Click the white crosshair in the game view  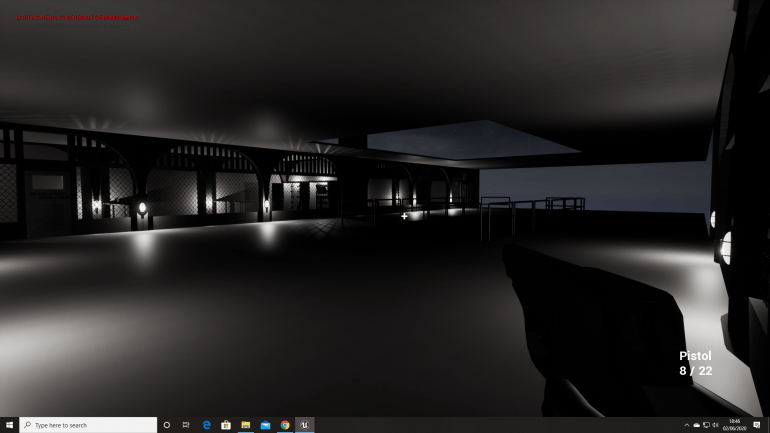(404, 216)
